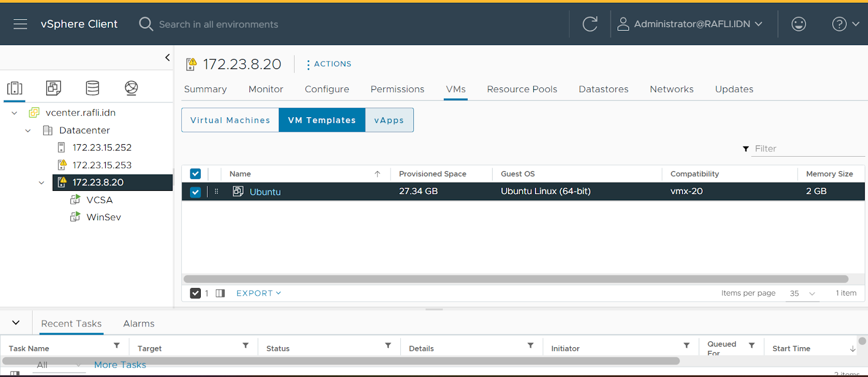The width and height of the screenshot is (868, 377).
Task: Select the VM Templates sub-tab
Action: pyautogui.click(x=322, y=120)
